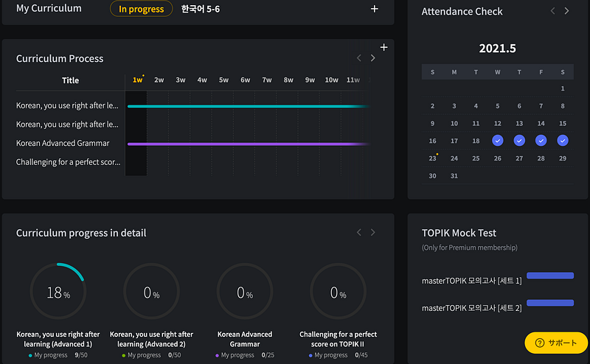Expand My Curriculum with plus icon
This screenshot has height=364, width=590.
pyautogui.click(x=374, y=9)
